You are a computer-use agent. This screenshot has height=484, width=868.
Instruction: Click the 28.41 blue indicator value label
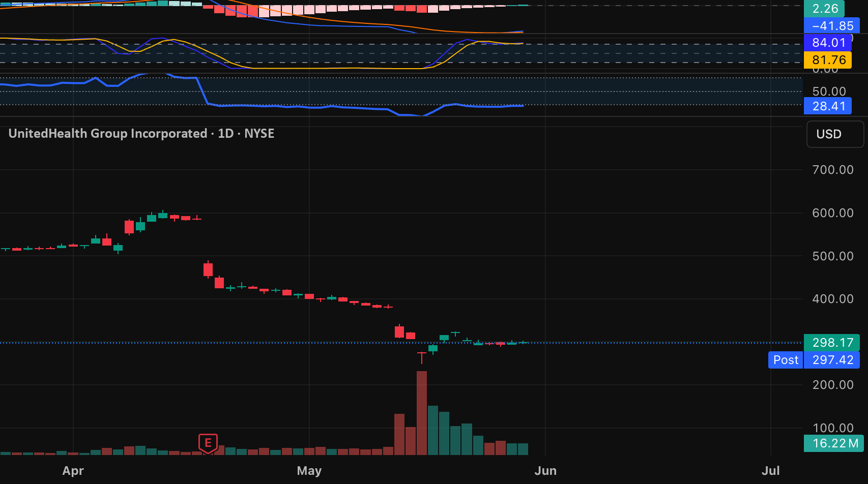(x=828, y=106)
